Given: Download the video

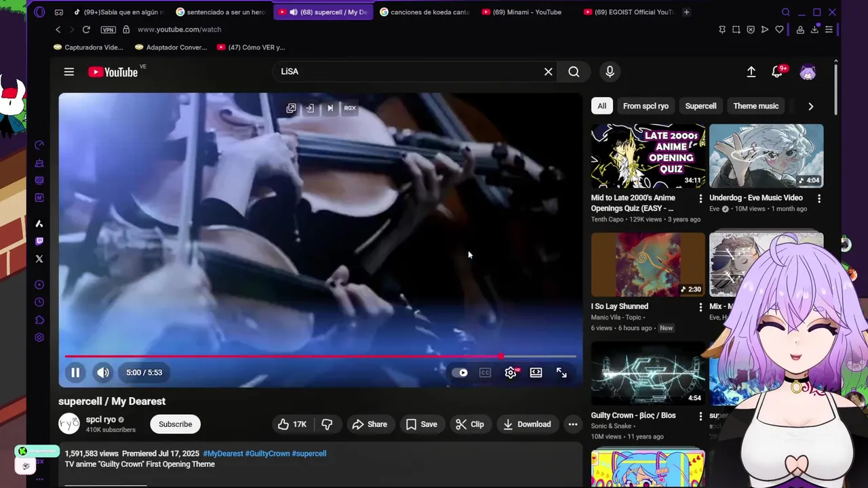Looking at the screenshot, I should tap(527, 424).
